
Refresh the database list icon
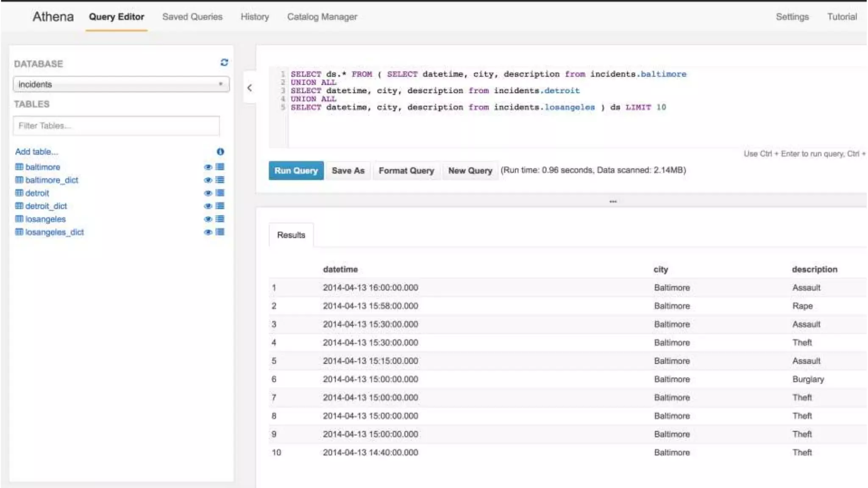[x=224, y=63]
